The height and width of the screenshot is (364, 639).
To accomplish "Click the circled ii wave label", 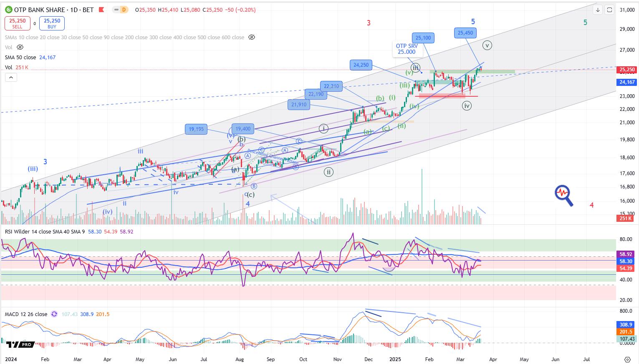I will point(329,171).
